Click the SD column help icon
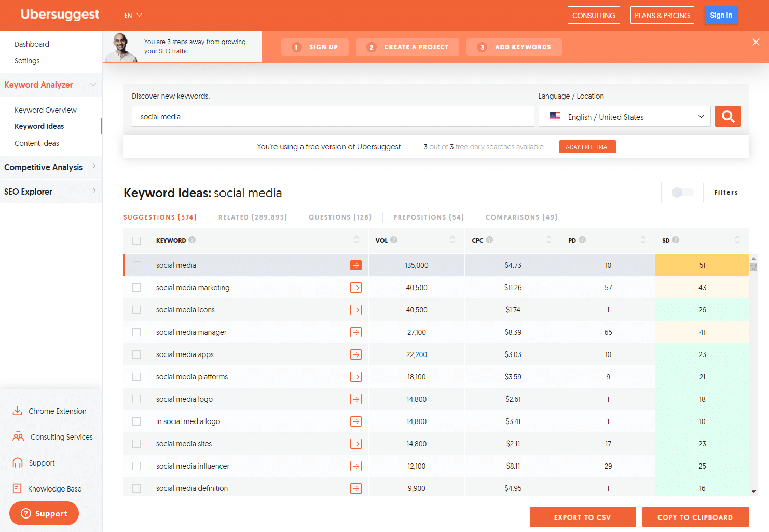Image resolution: width=769 pixels, height=532 pixels. [676, 240]
